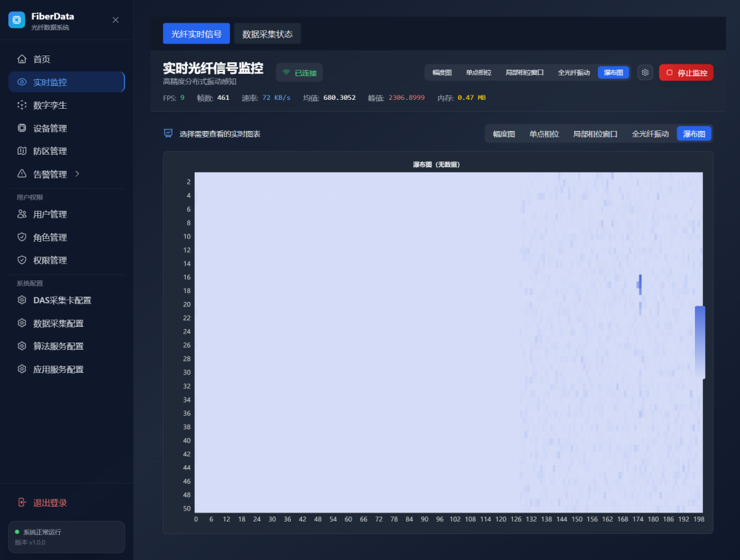740x560 pixels.
Task: Click the DAS采集卡配置 gear icon
Action: click(22, 300)
